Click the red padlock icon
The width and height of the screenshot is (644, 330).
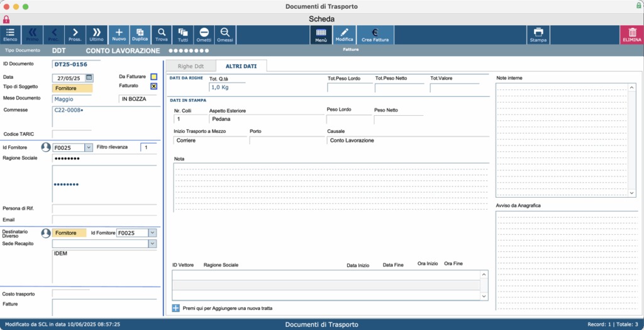pos(6,20)
